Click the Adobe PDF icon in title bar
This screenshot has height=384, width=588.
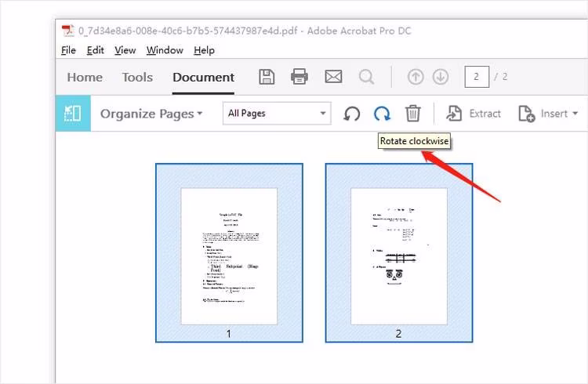[68, 31]
